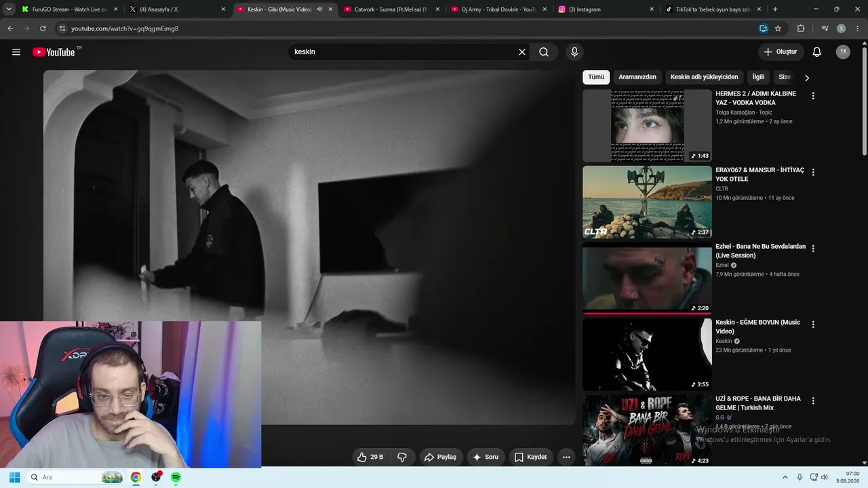Viewport: 868px width, 488px height.
Task: Switch to the Instagram tab
Action: (x=606, y=9)
